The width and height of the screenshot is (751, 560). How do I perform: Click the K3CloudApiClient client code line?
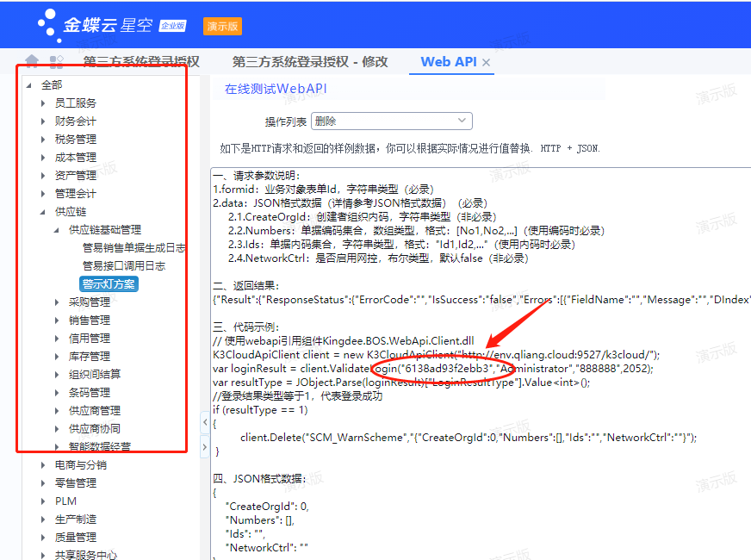(x=437, y=355)
